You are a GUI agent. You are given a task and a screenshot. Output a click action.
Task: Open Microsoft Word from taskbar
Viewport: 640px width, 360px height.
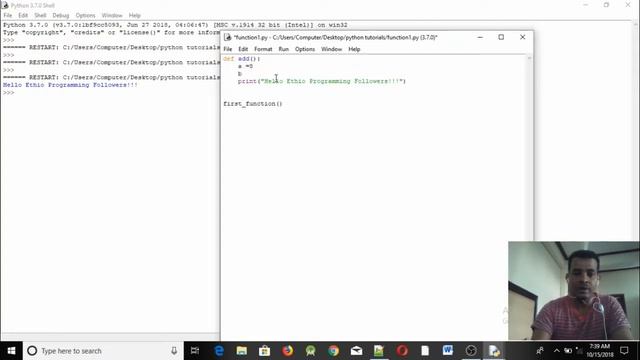pos(448,351)
